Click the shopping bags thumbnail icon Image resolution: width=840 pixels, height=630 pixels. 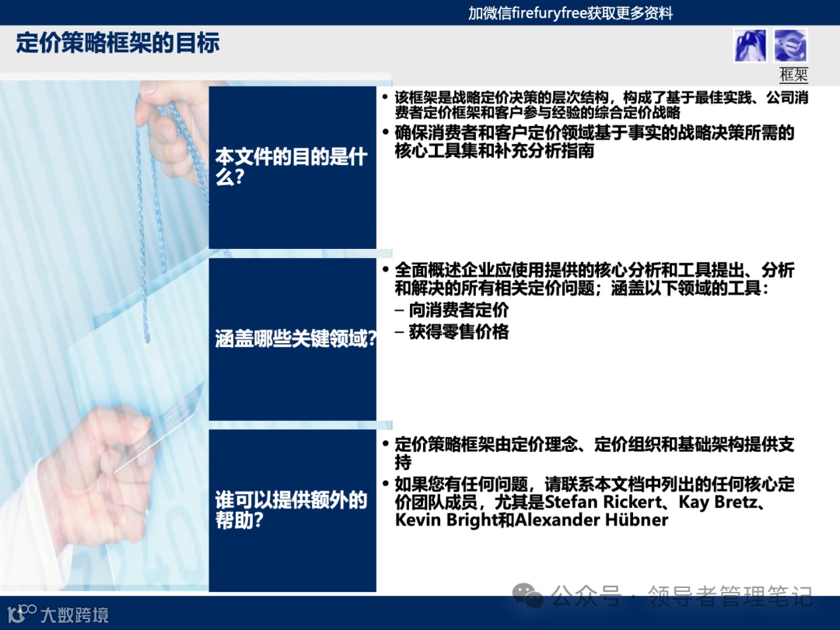pyautogui.click(x=750, y=46)
